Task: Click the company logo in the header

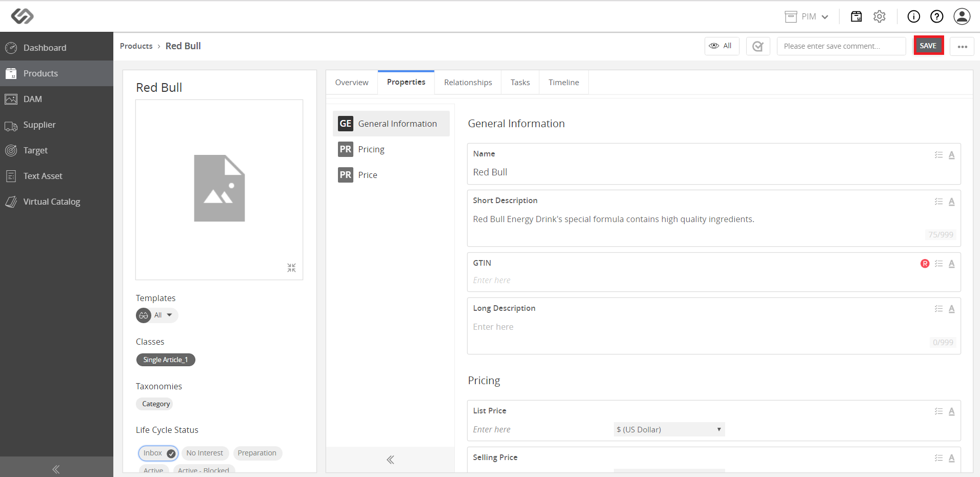Action: pyautogui.click(x=23, y=16)
